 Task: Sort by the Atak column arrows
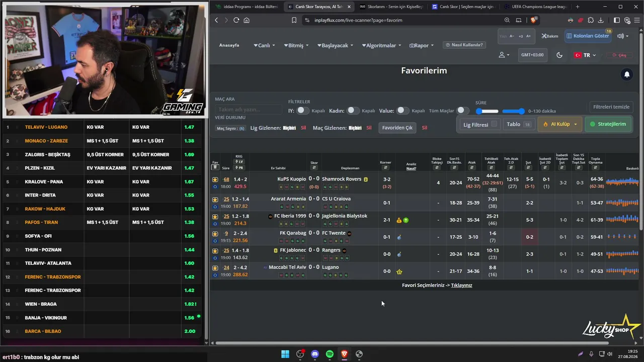[x=472, y=167]
